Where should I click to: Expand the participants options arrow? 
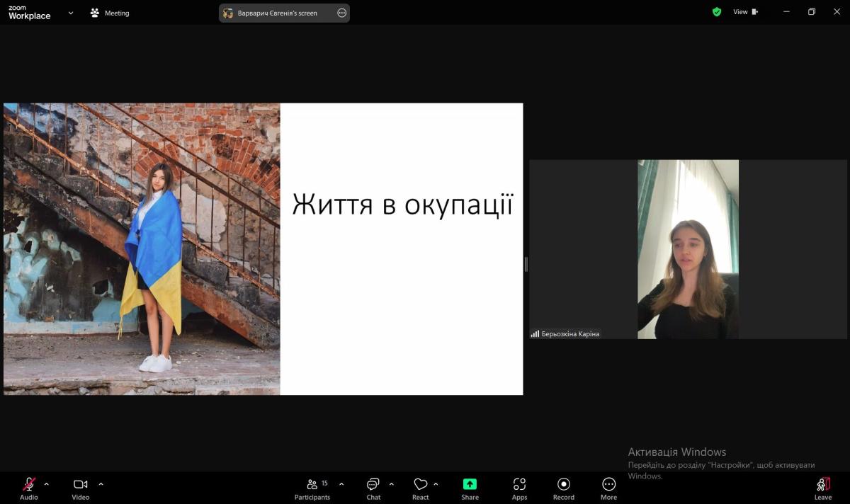(341, 484)
